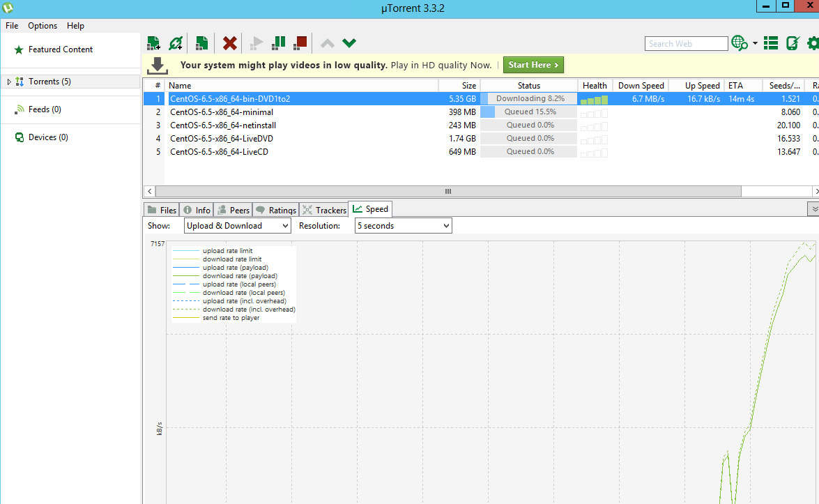Click the Search Web input field
This screenshot has height=504, width=819.
686,43
